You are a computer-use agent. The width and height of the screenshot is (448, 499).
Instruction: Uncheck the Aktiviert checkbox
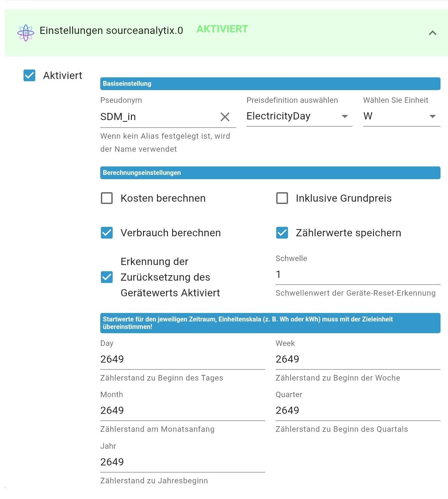pos(29,75)
